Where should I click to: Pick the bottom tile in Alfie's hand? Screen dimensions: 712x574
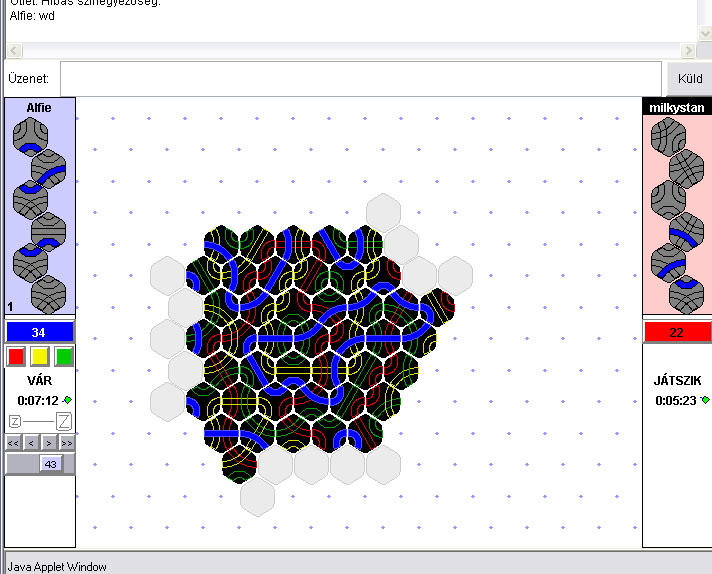[x=47, y=294]
